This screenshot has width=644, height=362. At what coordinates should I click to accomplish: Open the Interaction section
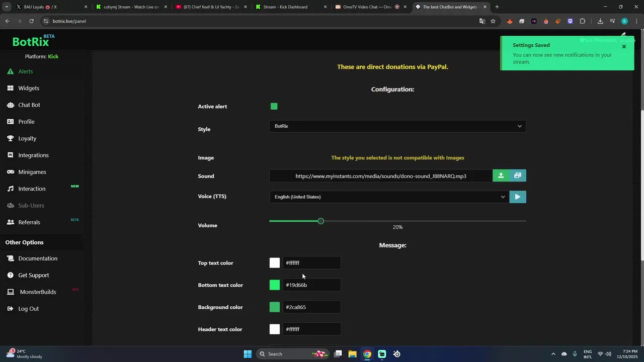tap(32, 189)
